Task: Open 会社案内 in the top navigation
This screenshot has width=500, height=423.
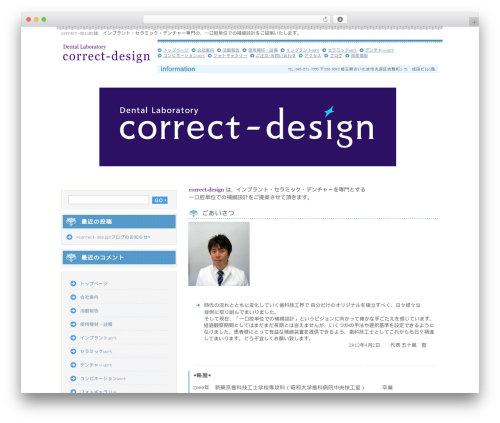Action: tap(206, 50)
